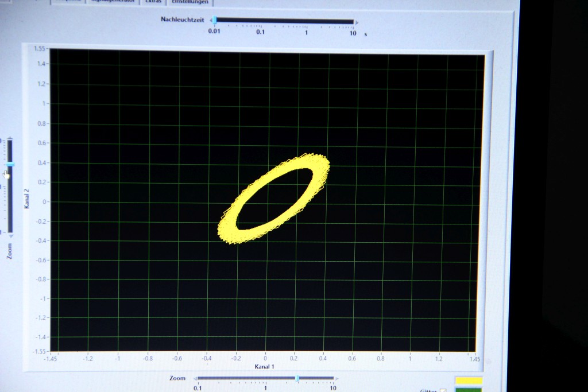Click the horizontal Zoom slider handle
Image resolution: width=588 pixels, height=392 pixels.
[297, 378]
